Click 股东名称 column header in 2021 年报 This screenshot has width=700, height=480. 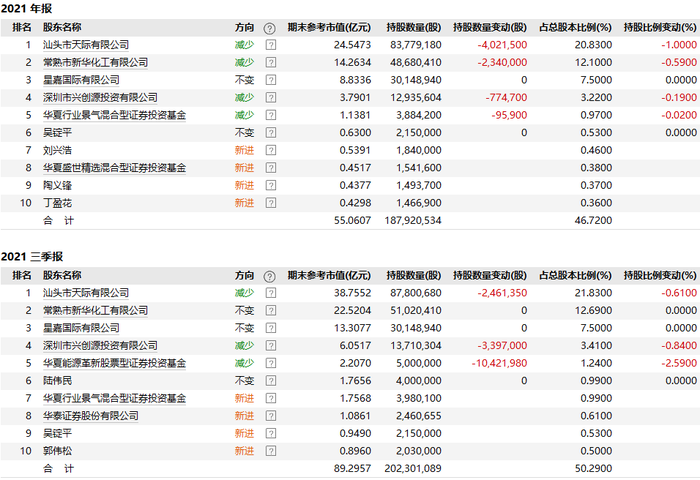tap(62, 28)
